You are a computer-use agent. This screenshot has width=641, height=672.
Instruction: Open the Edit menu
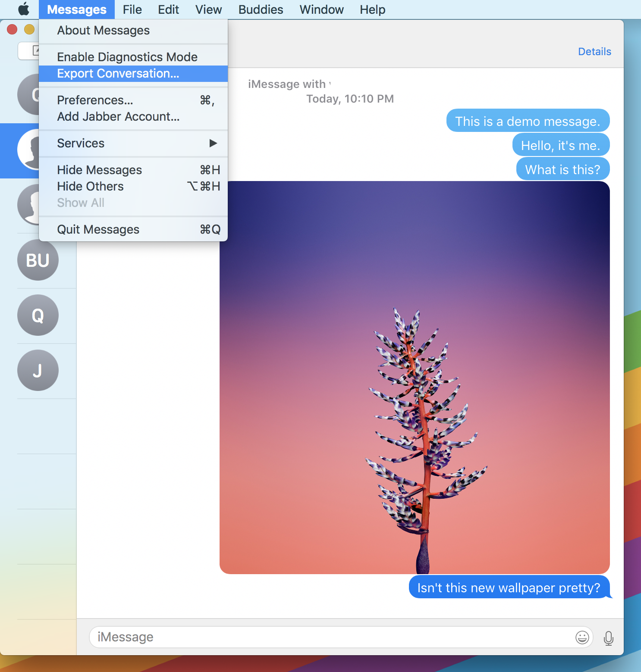168,9
